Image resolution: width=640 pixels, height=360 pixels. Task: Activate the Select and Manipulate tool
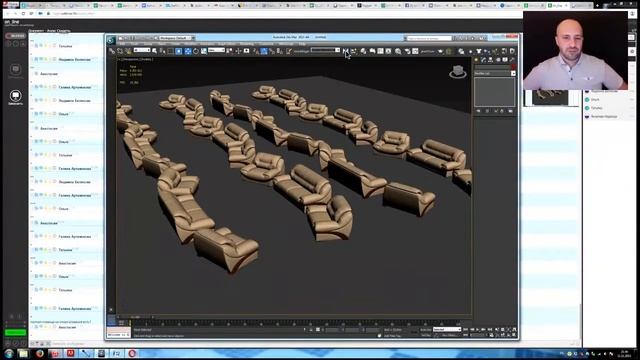coord(238,51)
